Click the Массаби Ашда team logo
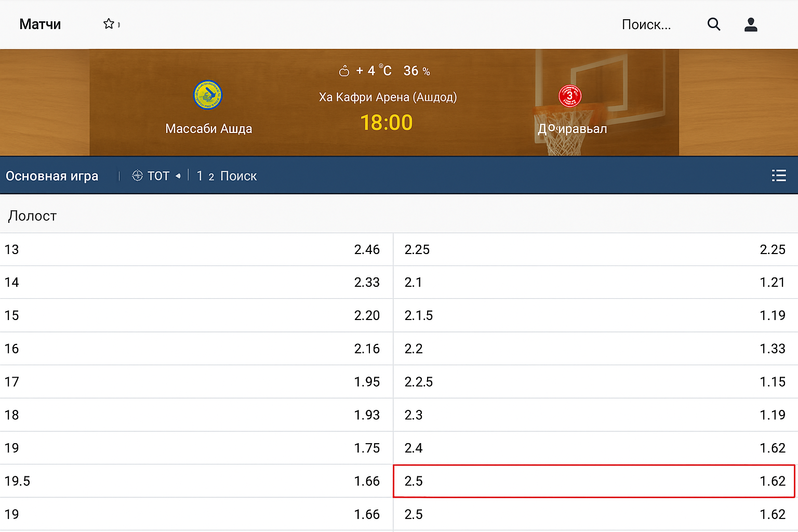The width and height of the screenshot is (798, 532). click(x=208, y=95)
